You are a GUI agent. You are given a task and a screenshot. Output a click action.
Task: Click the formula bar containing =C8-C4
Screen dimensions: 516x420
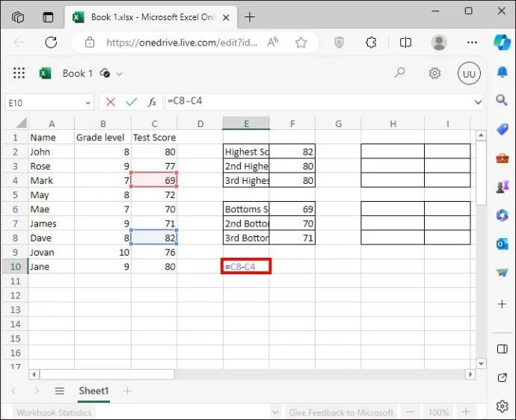coord(319,102)
